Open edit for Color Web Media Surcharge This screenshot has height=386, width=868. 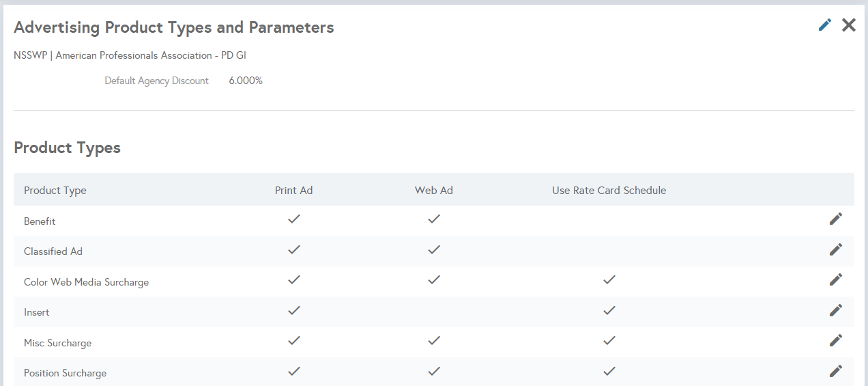(x=836, y=279)
